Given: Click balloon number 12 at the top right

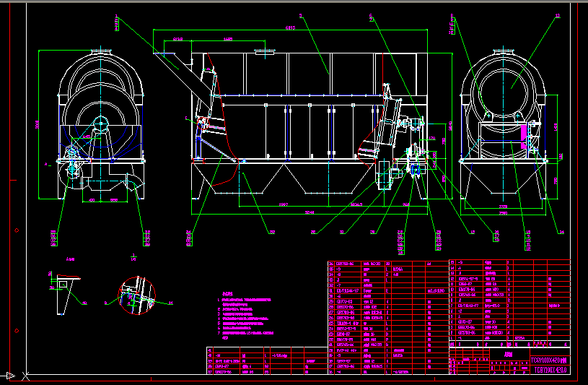Looking at the screenshot, I should (558, 15).
